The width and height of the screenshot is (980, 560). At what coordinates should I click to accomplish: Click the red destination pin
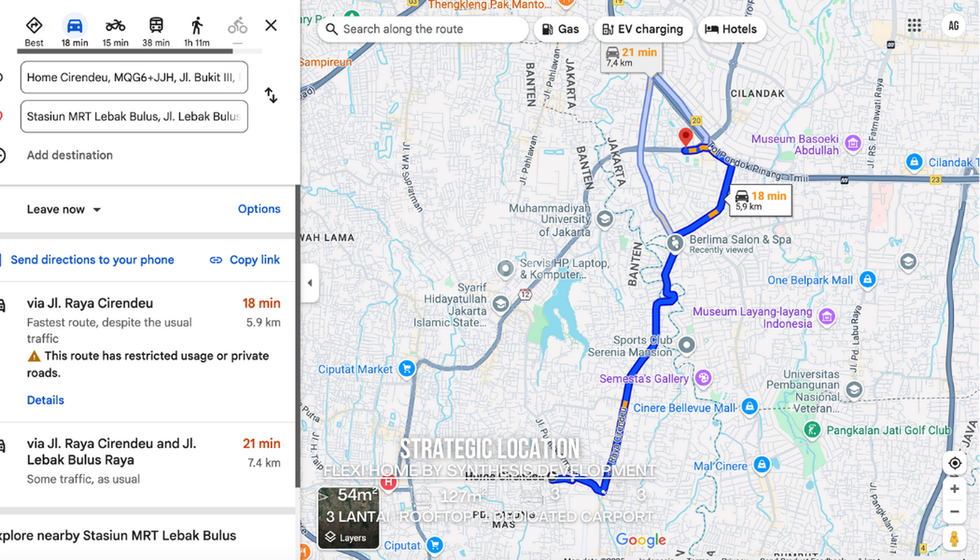(x=685, y=137)
